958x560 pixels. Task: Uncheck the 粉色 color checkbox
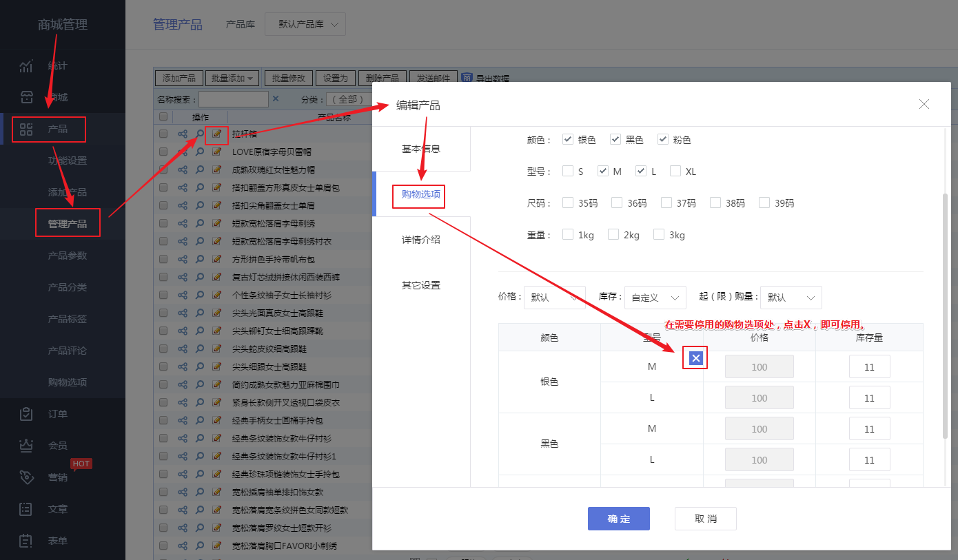tap(663, 139)
